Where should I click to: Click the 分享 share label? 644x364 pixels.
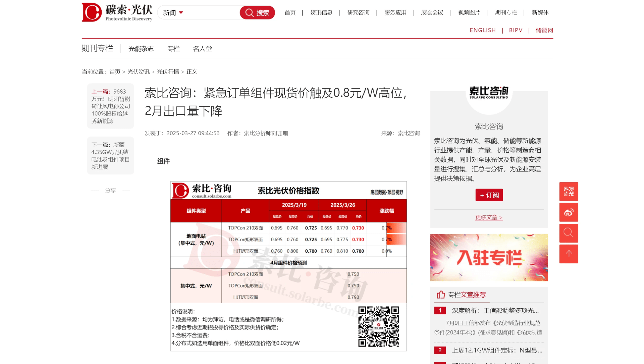tap(110, 191)
